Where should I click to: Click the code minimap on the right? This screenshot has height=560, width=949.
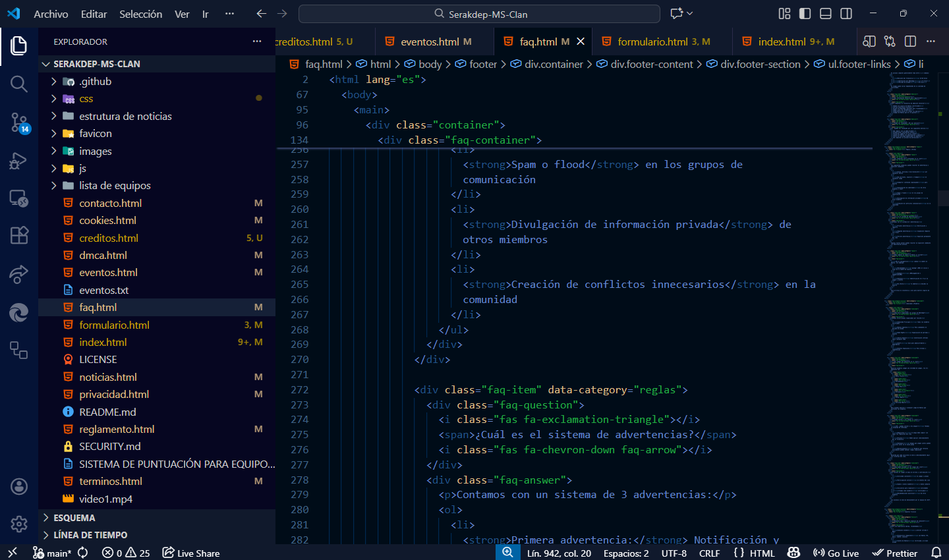click(x=909, y=296)
